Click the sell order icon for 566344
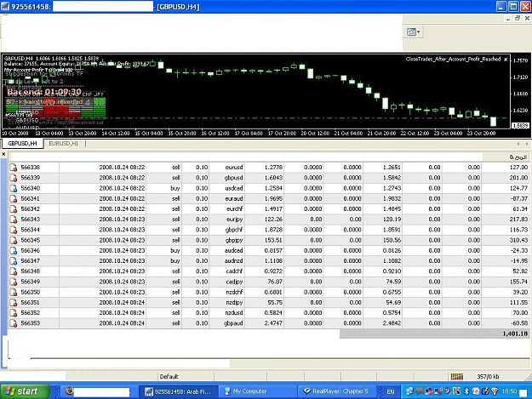This screenshot has width=532, height=399. tap(14, 230)
